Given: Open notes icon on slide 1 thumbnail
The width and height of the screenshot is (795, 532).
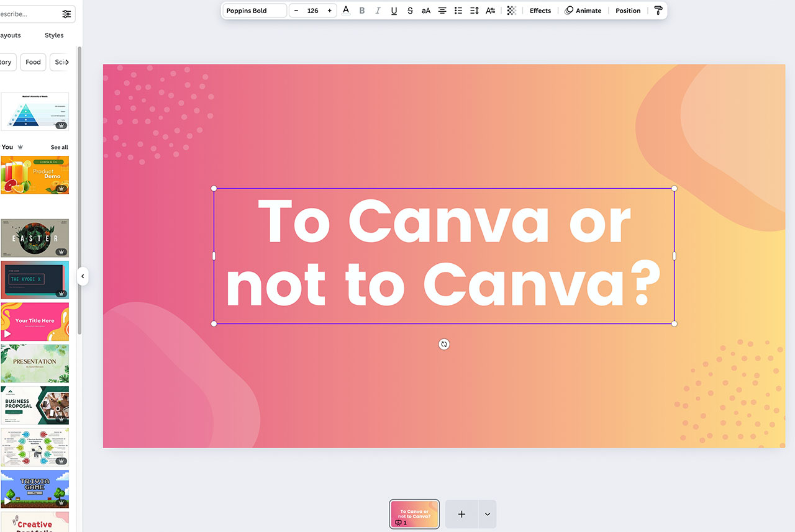Looking at the screenshot, I should 398,523.
